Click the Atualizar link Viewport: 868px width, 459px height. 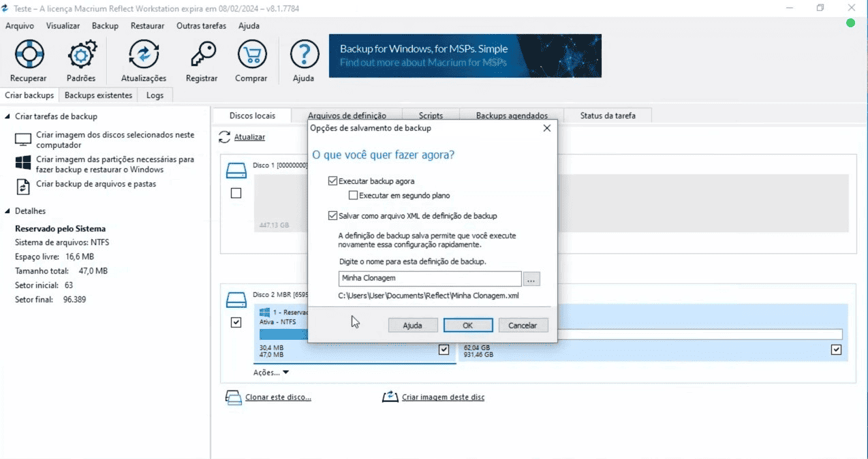click(x=249, y=138)
